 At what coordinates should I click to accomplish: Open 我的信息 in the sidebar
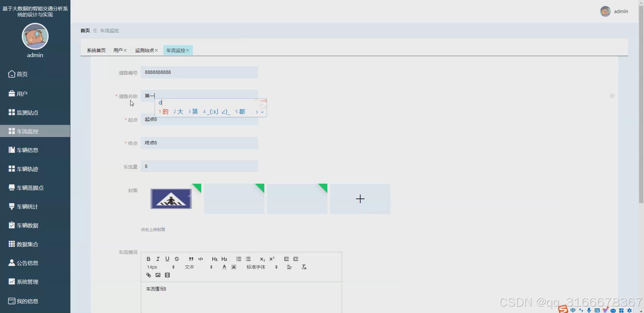[35, 301]
